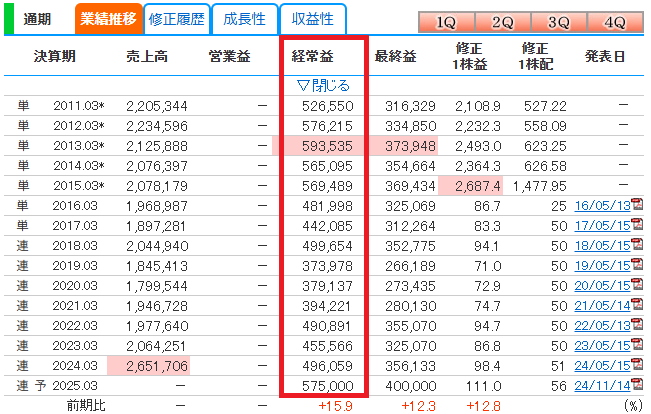The height and width of the screenshot is (414, 651).
Task: Select the 1Q quarter button
Action: [446, 22]
